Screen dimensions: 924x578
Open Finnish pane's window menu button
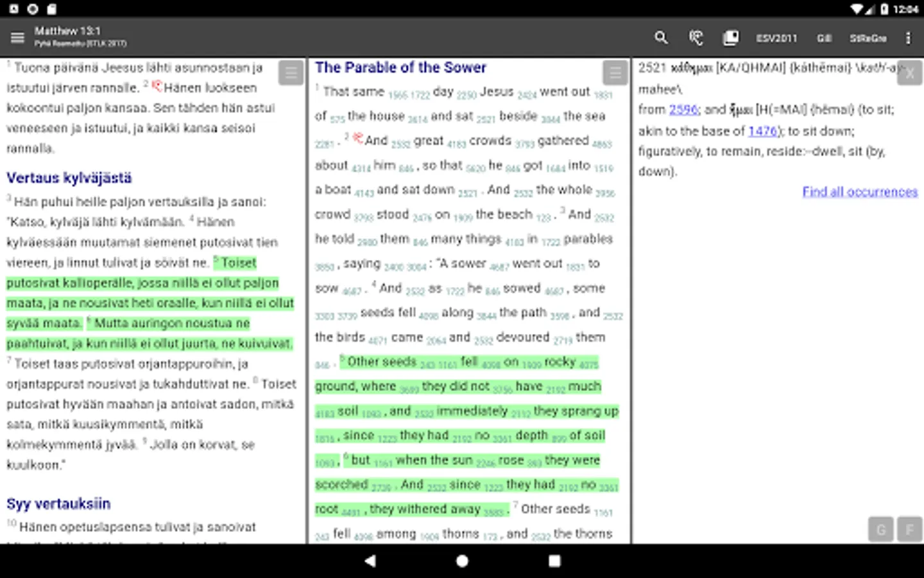[x=291, y=73]
